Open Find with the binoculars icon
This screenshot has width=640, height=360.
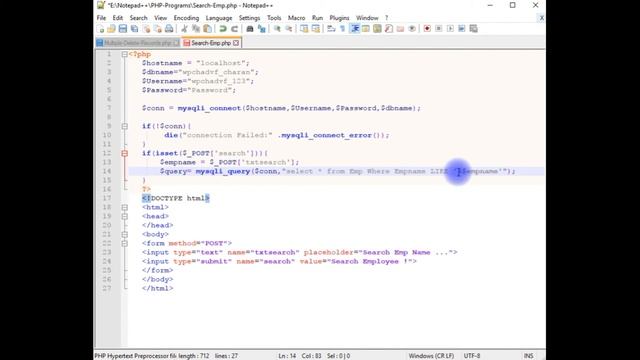click(x=250, y=29)
